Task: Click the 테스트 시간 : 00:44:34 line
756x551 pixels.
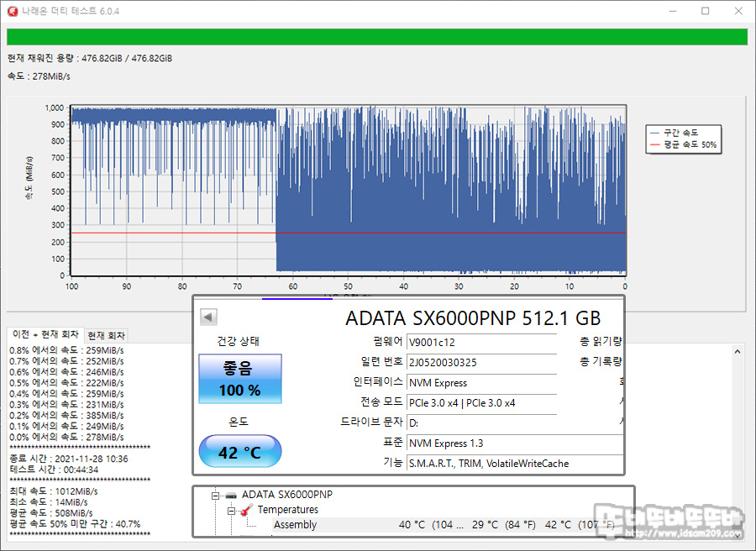Action: [x=54, y=470]
